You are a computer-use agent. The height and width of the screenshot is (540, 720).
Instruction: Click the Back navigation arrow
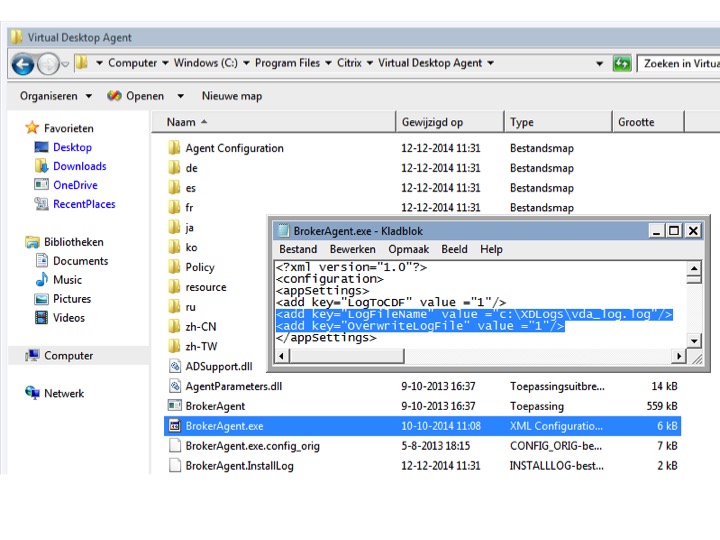tap(23, 64)
